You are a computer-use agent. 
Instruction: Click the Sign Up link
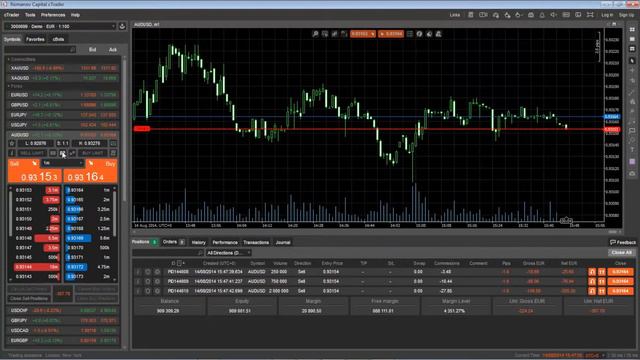[626, 15]
